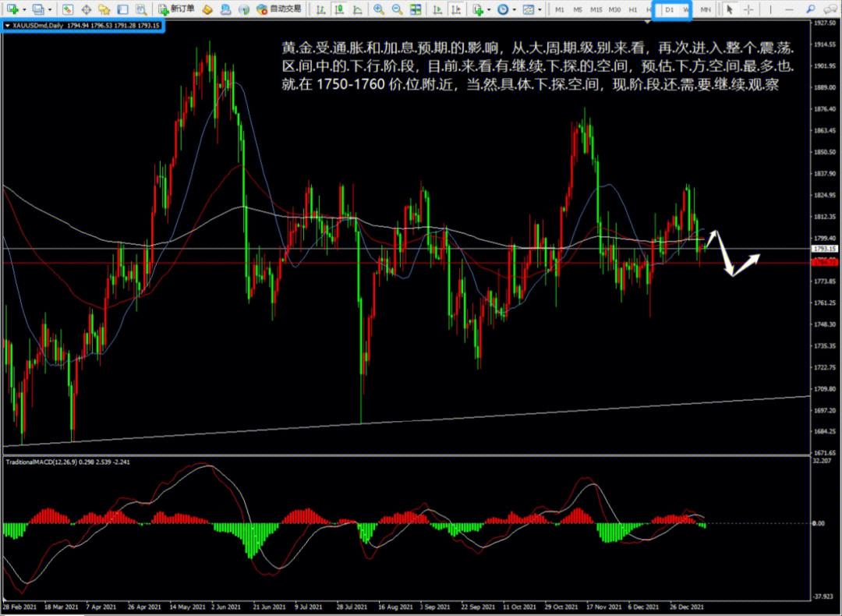Switch timeframe to M1
Viewport: 842px width, 616px height.
[x=560, y=9]
